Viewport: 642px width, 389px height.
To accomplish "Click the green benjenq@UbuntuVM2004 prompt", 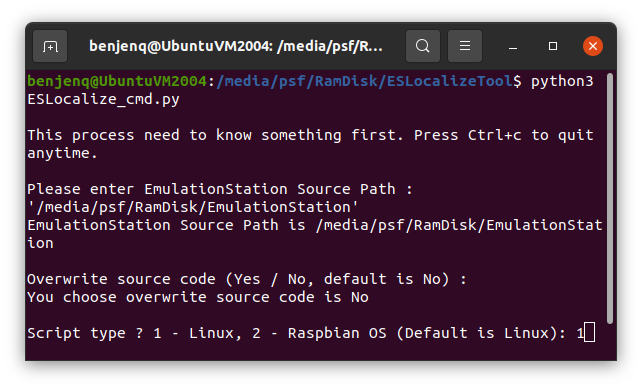I will pyautogui.click(x=117, y=81).
